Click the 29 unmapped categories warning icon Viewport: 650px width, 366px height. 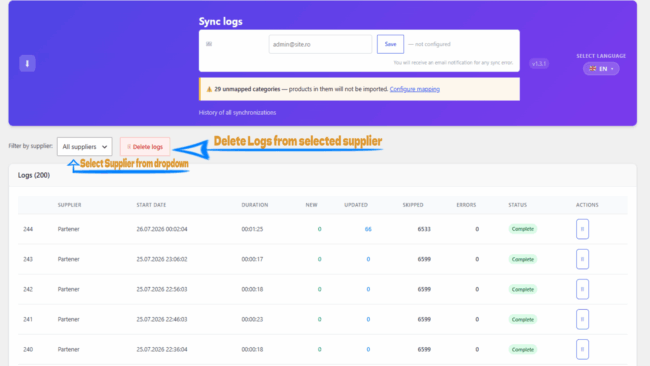209,89
